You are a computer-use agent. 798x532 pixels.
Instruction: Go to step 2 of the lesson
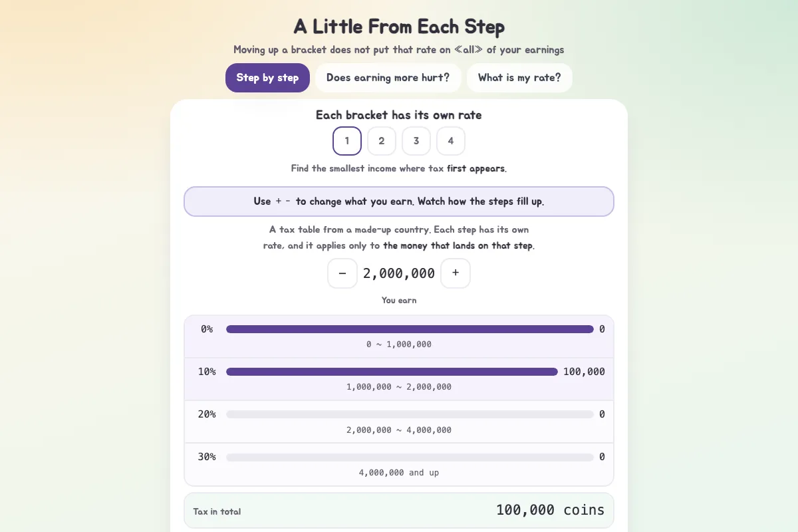[x=382, y=141]
